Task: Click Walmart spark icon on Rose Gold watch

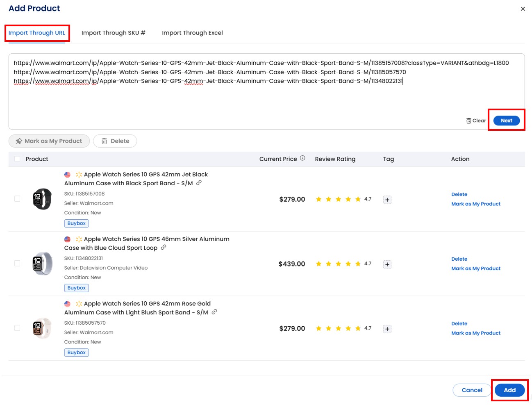Action: click(x=79, y=304)
